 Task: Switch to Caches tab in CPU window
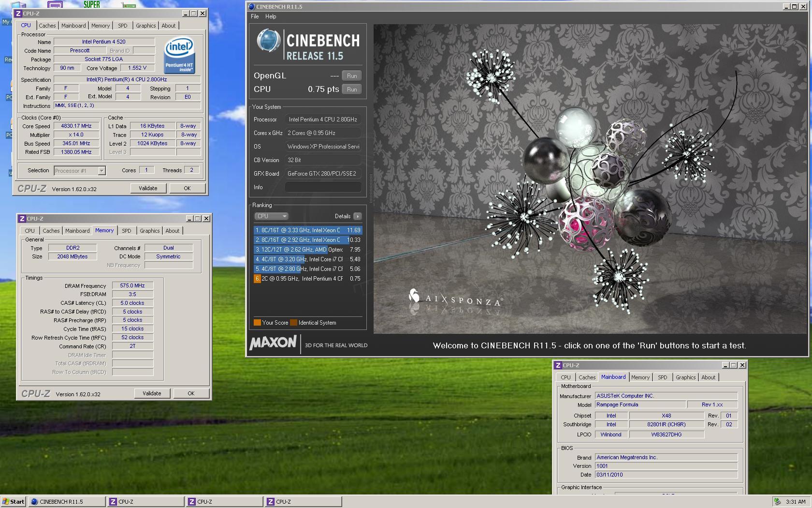coord(47,26)
